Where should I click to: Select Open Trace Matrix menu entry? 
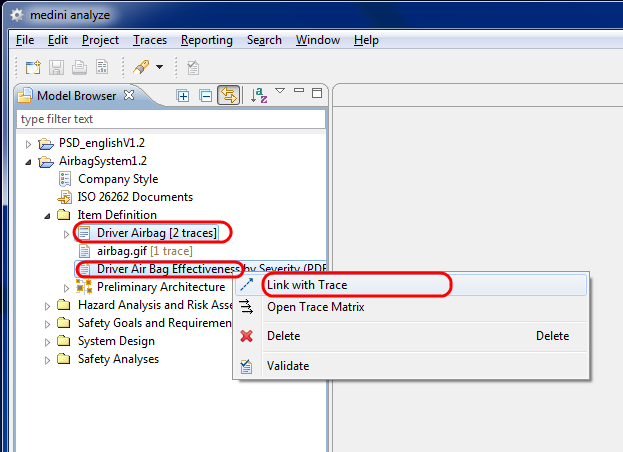[x=315, y=307]
